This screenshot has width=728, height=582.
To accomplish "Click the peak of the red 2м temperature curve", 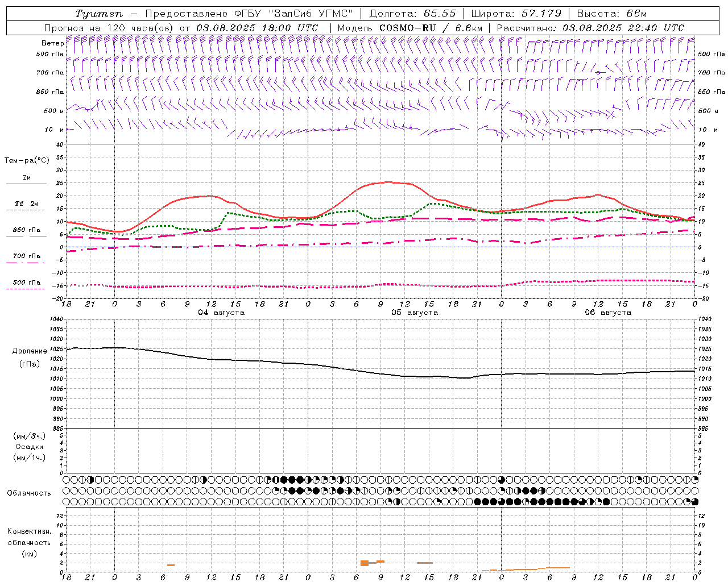I will click(x=388, y=182).
